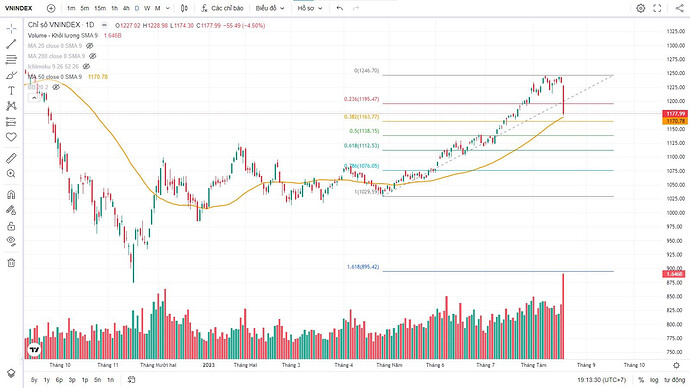
Task: Open the chart patterns tool
Action: tap(11, 106)
